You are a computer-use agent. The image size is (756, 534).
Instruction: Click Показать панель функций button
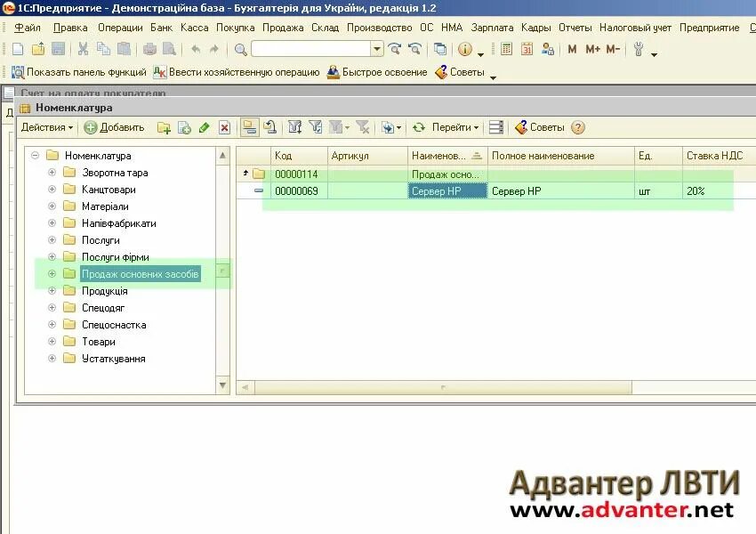pyautogui.click(x=79, y=72)
